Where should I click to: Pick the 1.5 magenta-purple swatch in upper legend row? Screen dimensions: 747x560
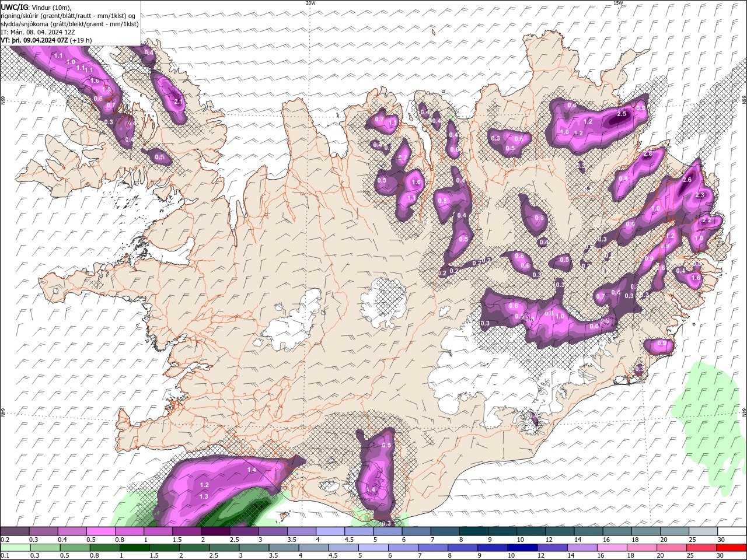186,531
